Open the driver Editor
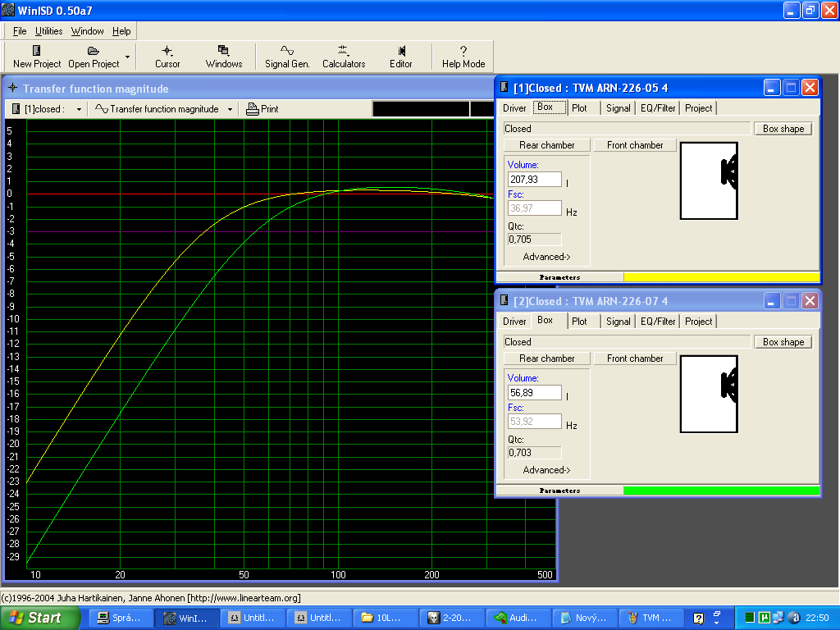Screen dimensions: 840x630 (400, 57)
